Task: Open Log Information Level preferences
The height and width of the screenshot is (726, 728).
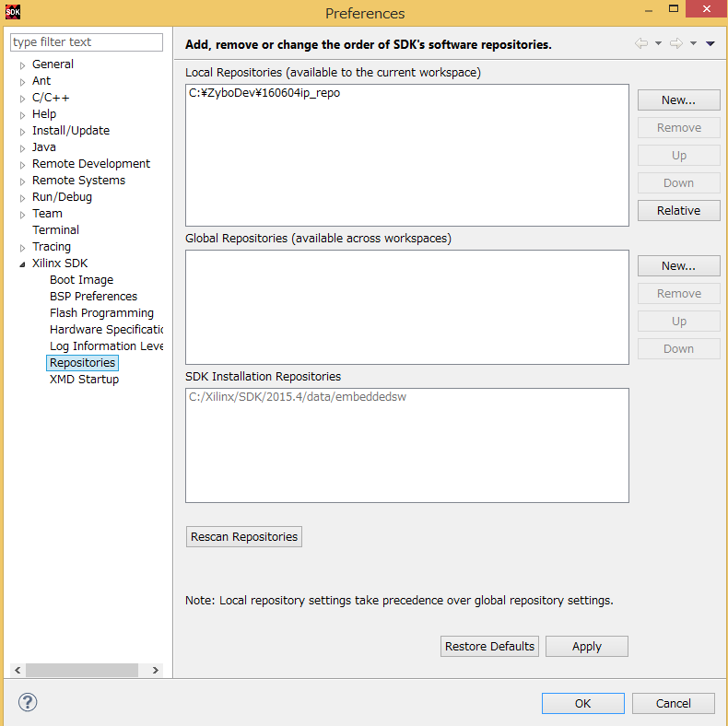Action: (106, 345)
